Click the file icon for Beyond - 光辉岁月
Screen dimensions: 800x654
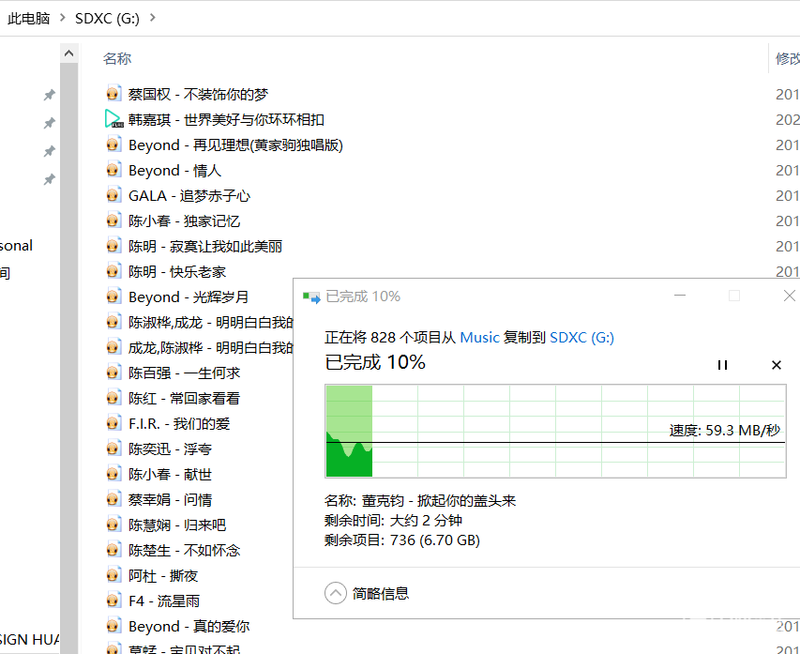coord(114,296)
